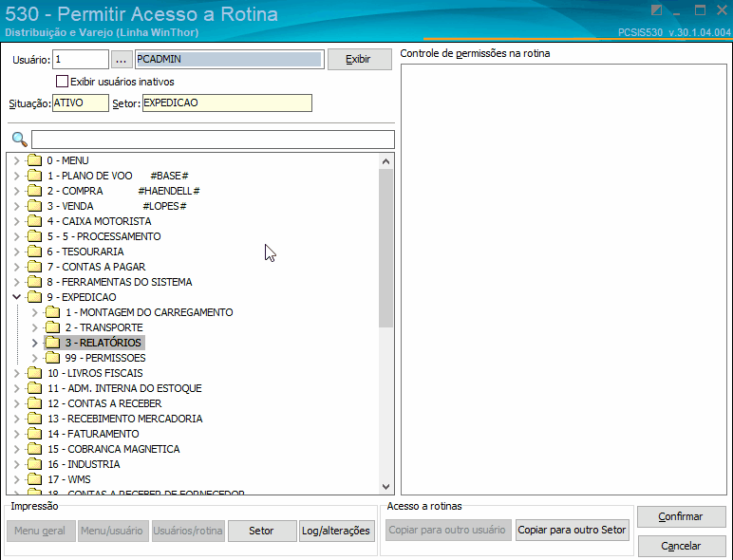The height and width of the screenshot is (560, 733).
Task: Click the magnifying glass search icon
Action: [20, 140]
